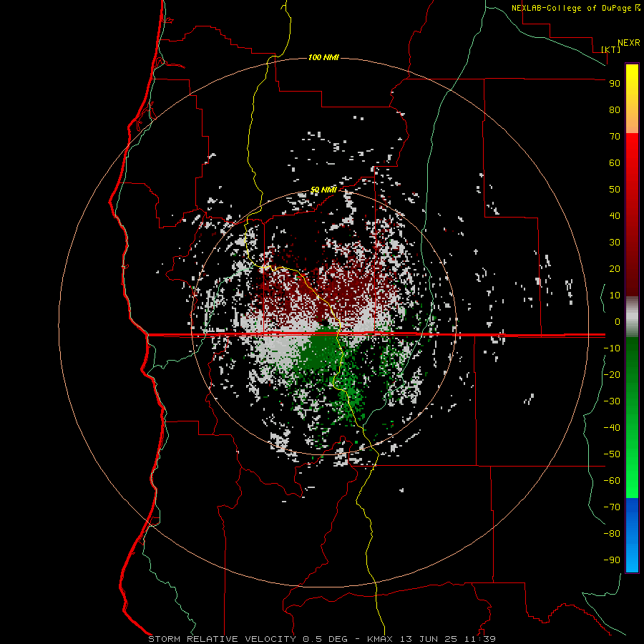
Task: Select the 20 value on the velocity scale
Action: click(615, 268)
